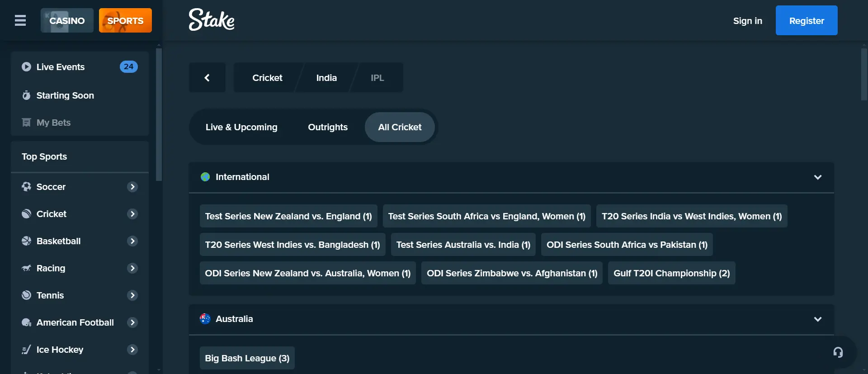
Task: Expand Cricket submenu arrow
Action: [132, 214]
